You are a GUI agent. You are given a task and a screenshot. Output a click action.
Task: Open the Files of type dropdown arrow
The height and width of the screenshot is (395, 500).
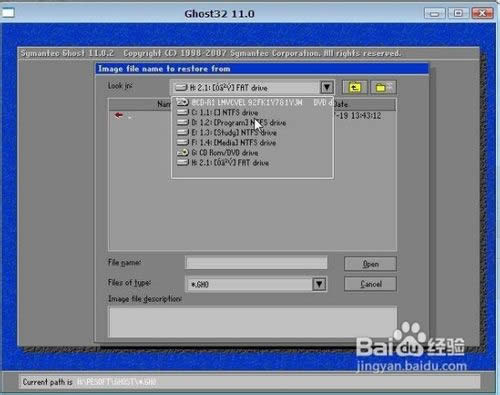point(319,284)
